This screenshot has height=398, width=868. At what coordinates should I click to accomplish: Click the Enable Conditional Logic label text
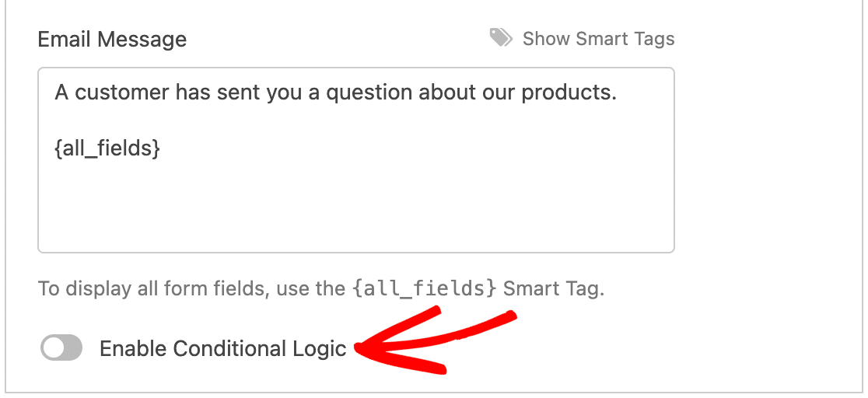coord(222,349)
